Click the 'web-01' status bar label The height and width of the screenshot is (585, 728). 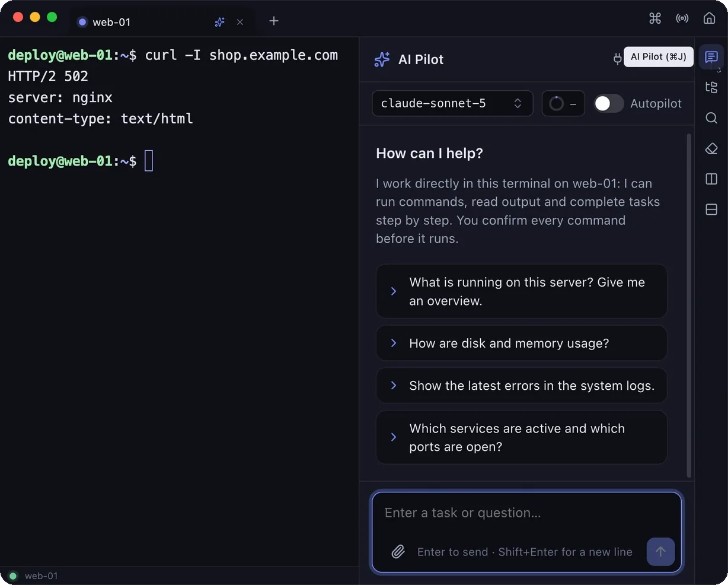[41, 576]
